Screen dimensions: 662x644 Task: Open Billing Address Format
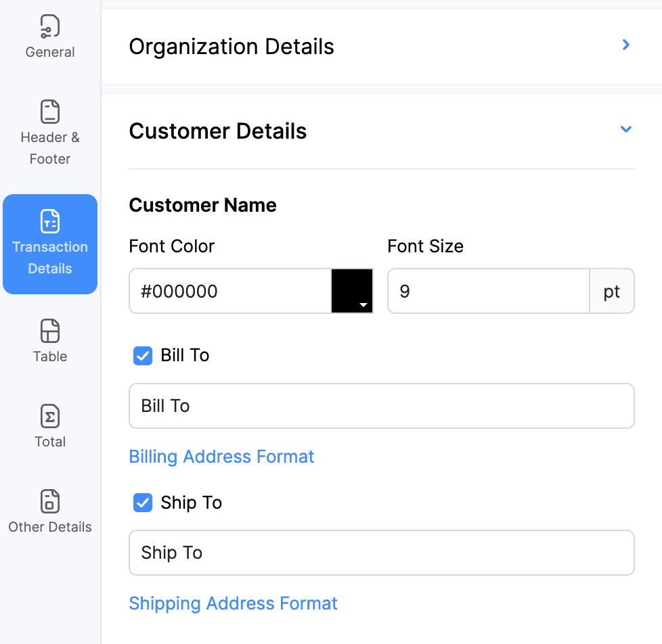pos(221,457)
